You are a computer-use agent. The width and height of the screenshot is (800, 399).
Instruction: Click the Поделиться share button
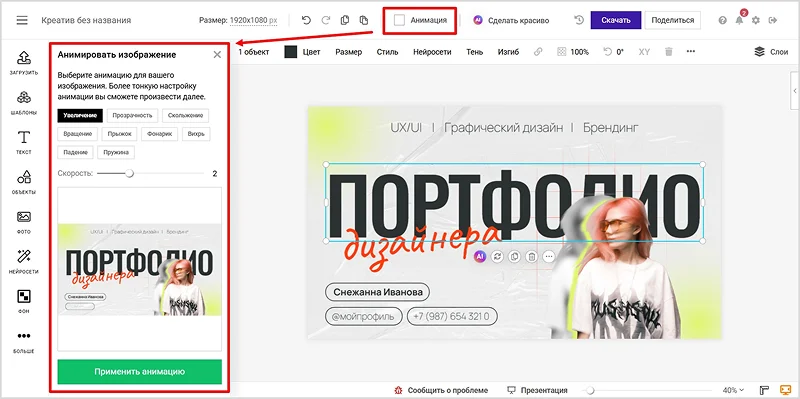click(x=672, y=20)
